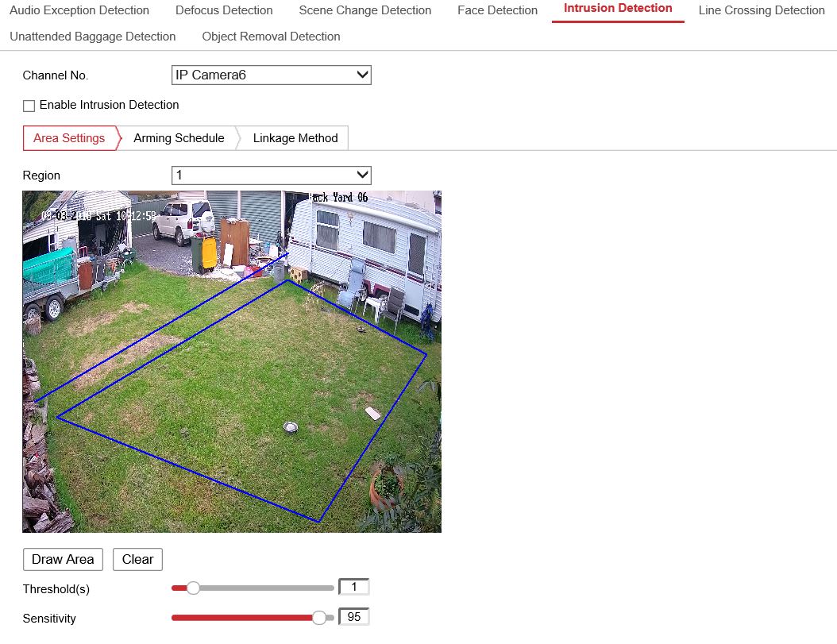
Task: Switch to Linkage Method sub-tab
Action: pos(295,138)
